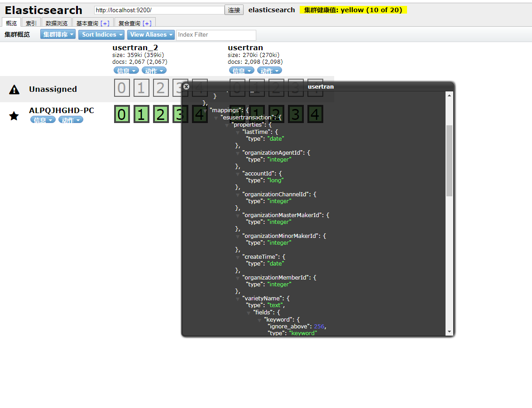
Task: Collapse the "varietyName" JSON node
Action: [238, 299]
